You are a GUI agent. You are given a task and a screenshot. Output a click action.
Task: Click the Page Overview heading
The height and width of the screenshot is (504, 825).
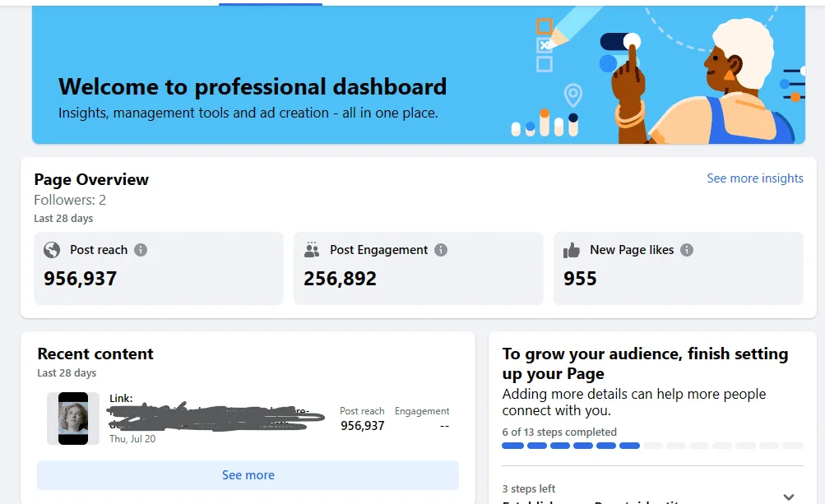[x=91, y=179]
